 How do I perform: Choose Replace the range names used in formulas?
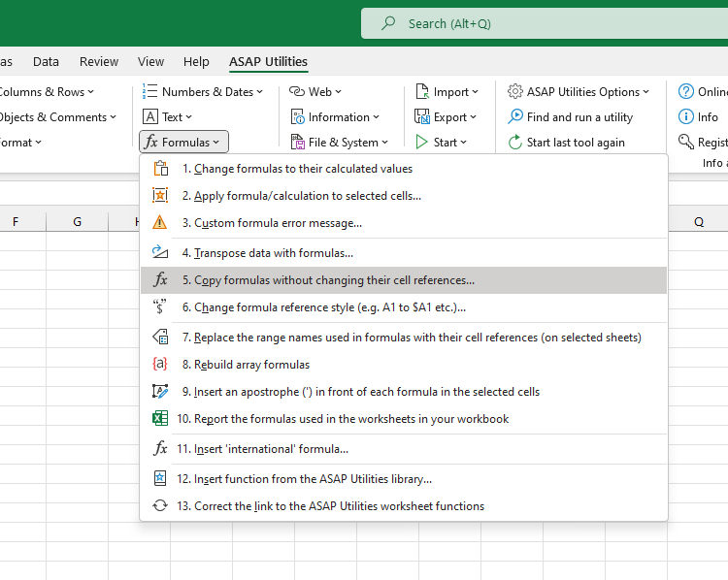tap(404, 338)
